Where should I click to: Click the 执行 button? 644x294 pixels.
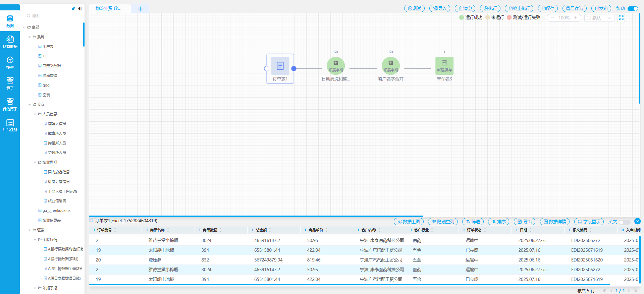pos(490,9)
